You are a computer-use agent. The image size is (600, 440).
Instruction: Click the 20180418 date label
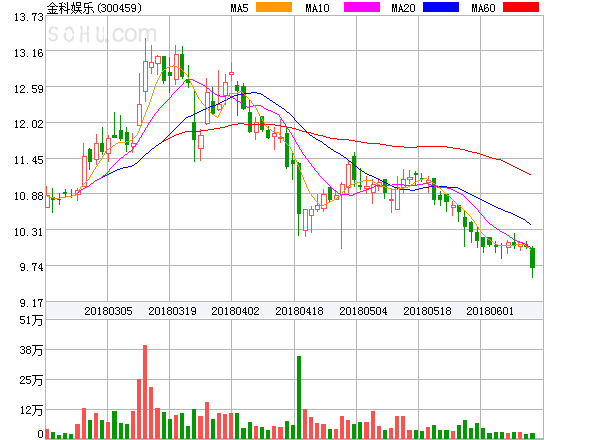(299, 311)
